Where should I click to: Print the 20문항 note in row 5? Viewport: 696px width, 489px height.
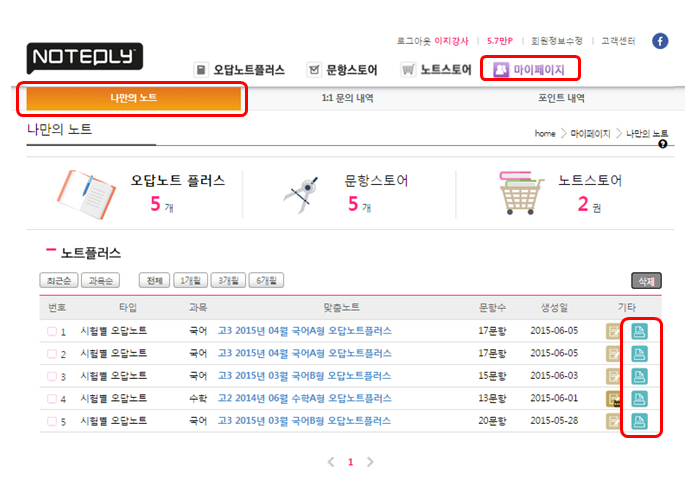639,421
